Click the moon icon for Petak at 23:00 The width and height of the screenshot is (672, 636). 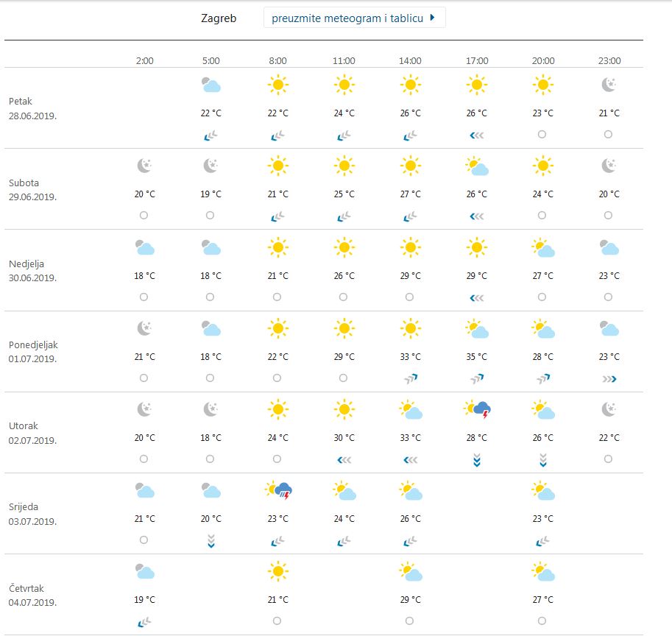coord(609,85)
